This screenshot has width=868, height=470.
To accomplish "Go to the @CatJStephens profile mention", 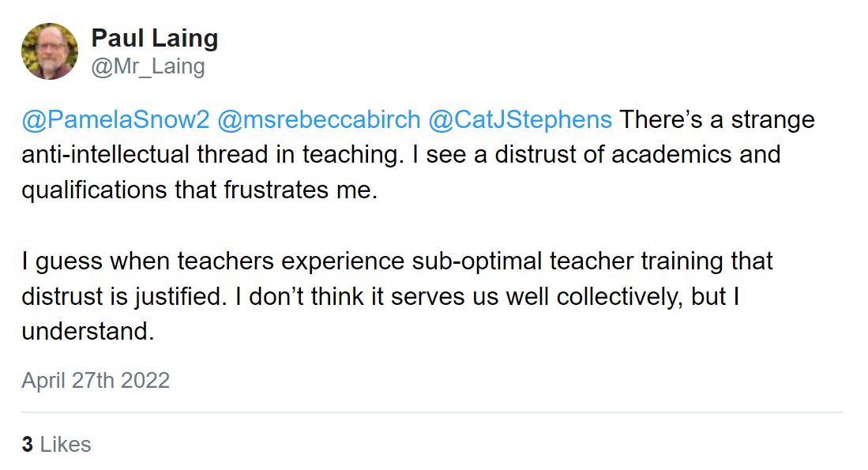I will (x=520, y=120).
